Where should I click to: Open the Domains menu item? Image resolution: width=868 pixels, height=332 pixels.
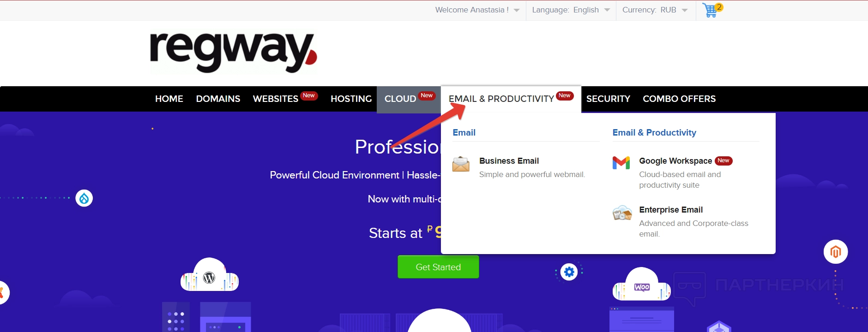218,99
